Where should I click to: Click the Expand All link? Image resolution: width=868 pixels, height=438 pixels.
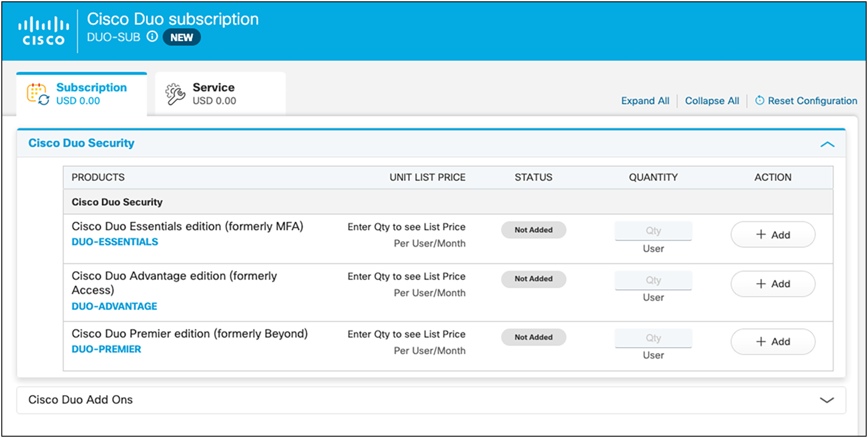click(x=644, y=101)
